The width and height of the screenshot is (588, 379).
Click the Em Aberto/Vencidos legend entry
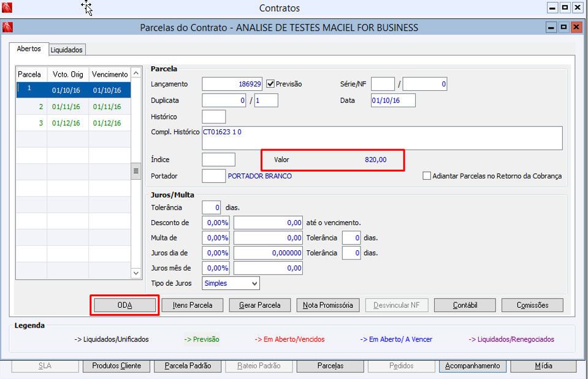(290, 339)
